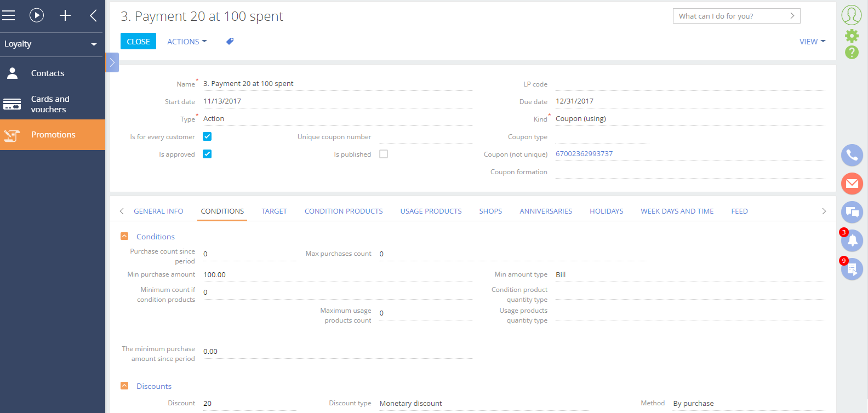Screen dimensions: 868x413
Task: Open the email panel
Action: 852,183
